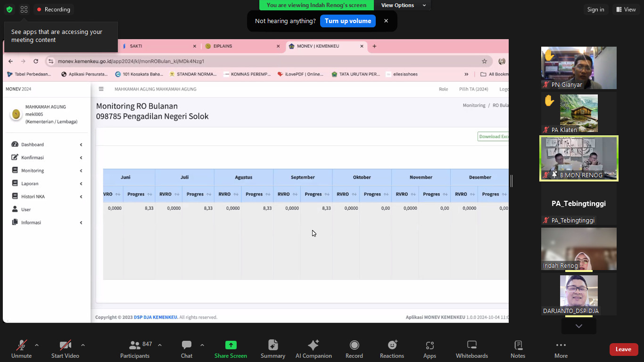This screenshot has height=362, width=644.
Task: Start Video camera toggle
Action: tap(65, 346)
